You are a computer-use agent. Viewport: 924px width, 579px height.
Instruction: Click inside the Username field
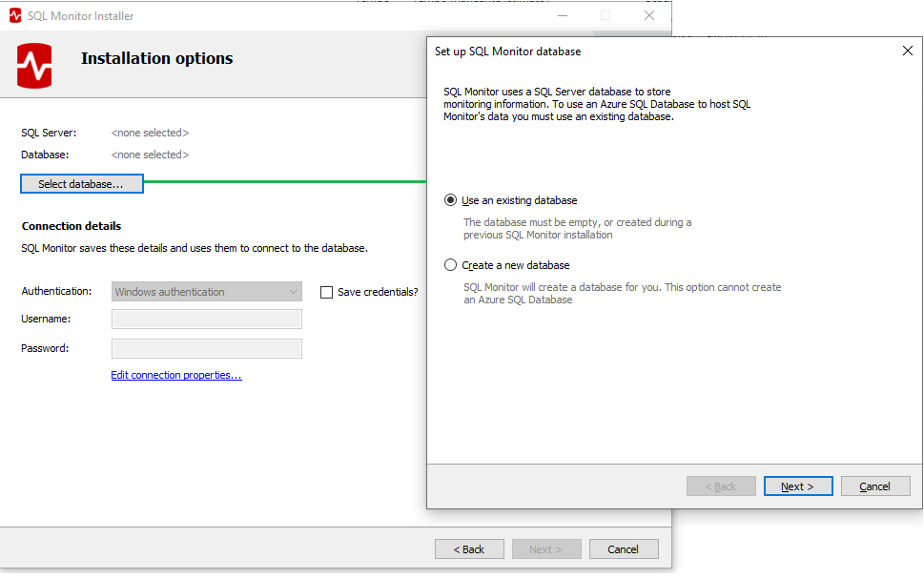click(206, 318)
